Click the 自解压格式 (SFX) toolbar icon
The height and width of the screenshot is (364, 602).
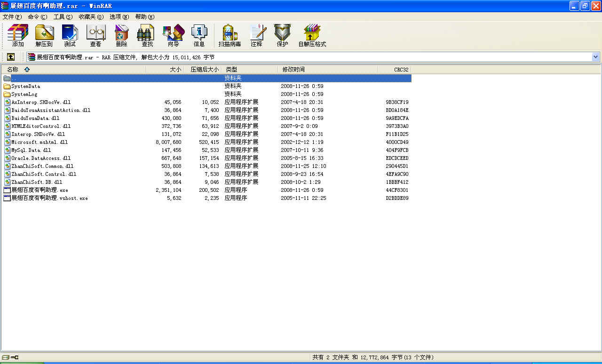coord(312,36)
